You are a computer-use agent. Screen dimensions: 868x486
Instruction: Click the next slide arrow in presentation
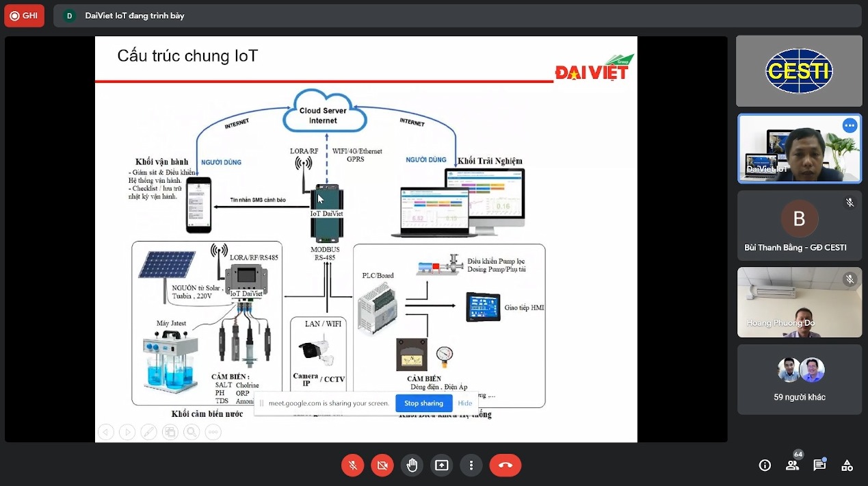[127, 432]
